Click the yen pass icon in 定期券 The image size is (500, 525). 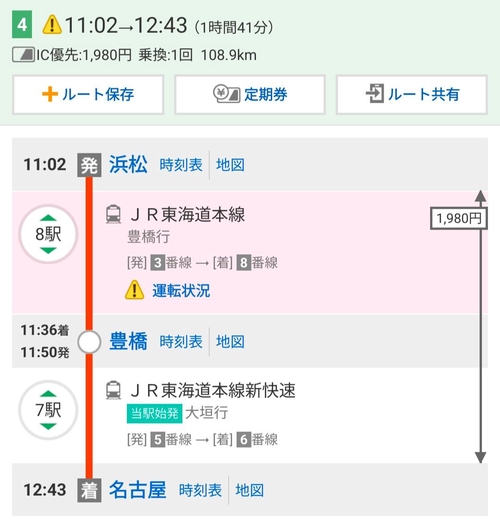[x=226, y=94]
